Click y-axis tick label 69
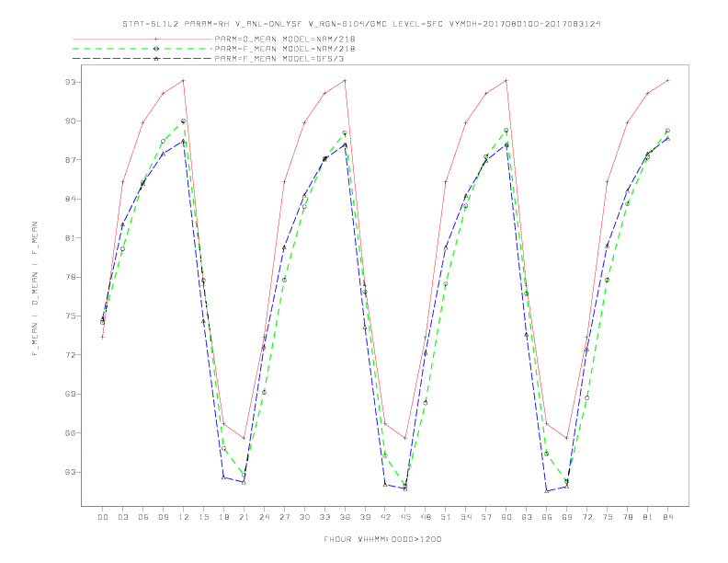 tap(70, 395)
